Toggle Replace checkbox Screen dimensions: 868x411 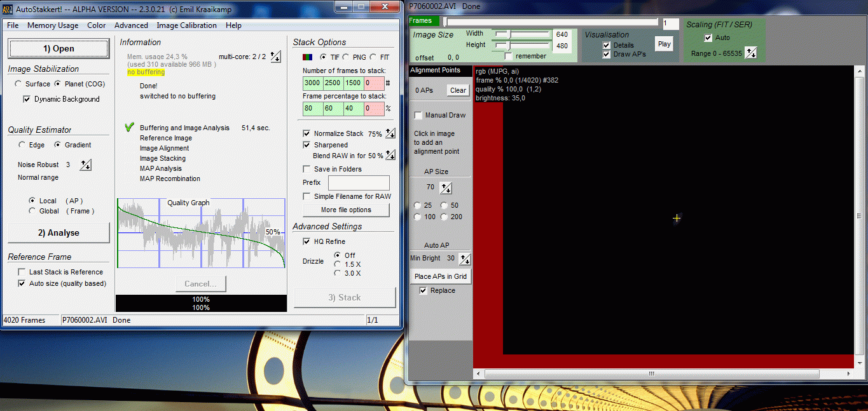423,290
